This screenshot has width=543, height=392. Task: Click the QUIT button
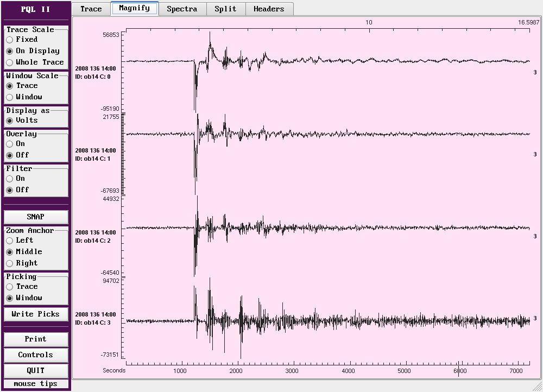point(36,371)
